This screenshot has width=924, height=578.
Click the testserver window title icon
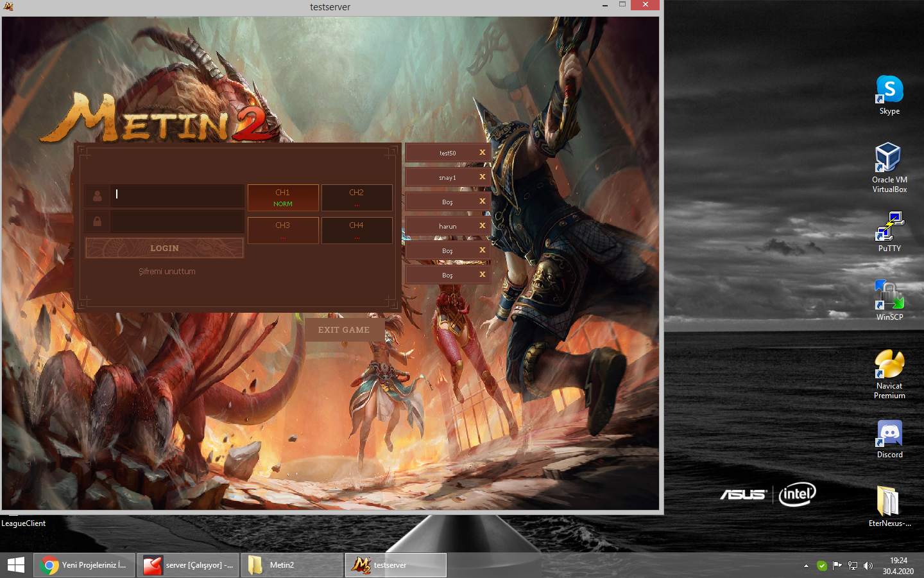tap(8, 6)
